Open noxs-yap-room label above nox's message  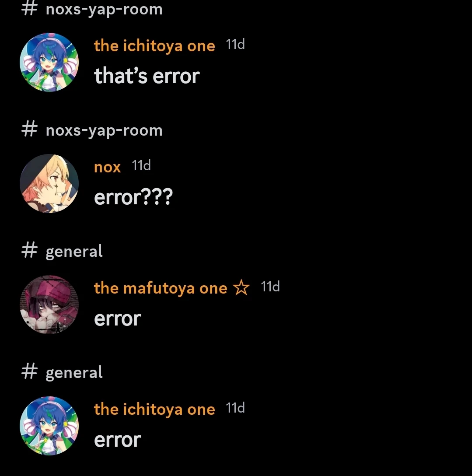[104, 131]
